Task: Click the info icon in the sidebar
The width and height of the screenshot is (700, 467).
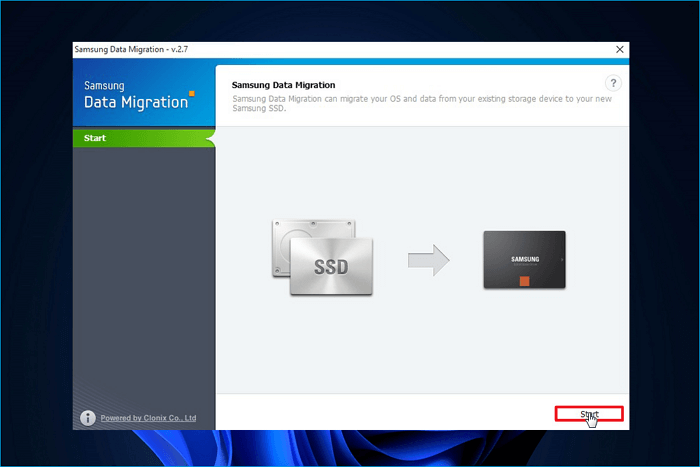Action: point(88,418)
